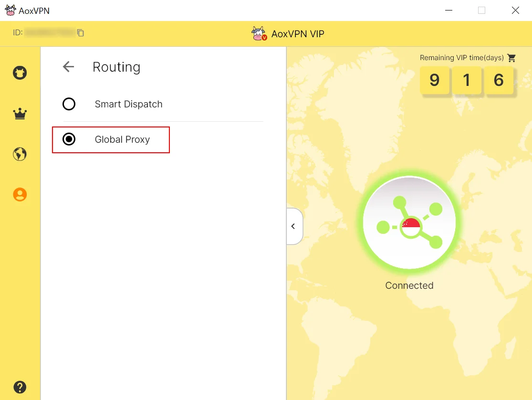Go back using the Routing back arrow
The width and height of the screenshot is (532, 400).
[x=69, y=67]
